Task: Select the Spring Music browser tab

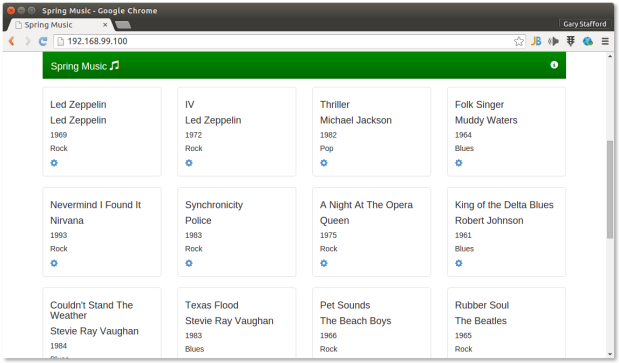Action: pyautogui.click(x=61, y=25)
